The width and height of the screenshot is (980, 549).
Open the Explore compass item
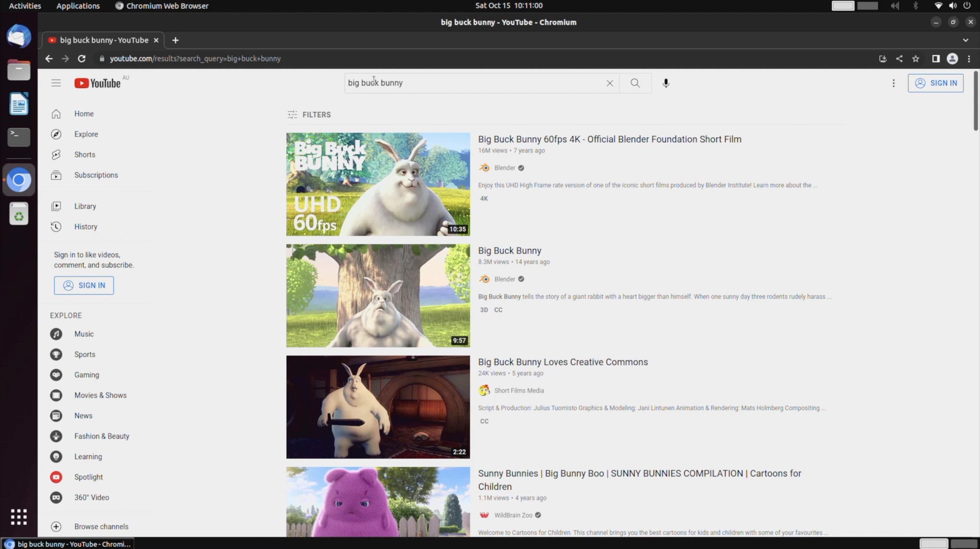click(86, 134)
